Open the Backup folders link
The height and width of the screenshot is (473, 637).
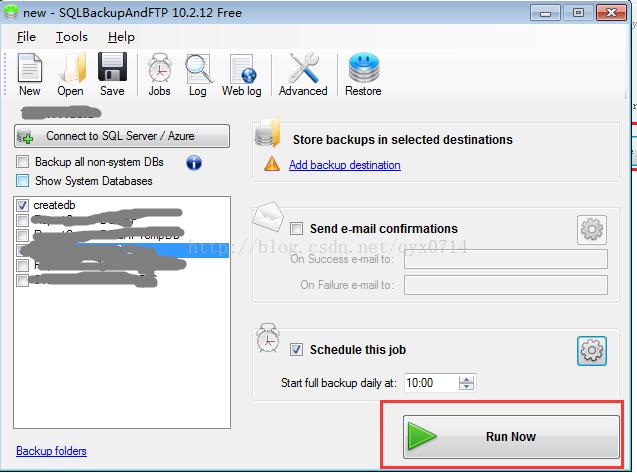[51, 451]
